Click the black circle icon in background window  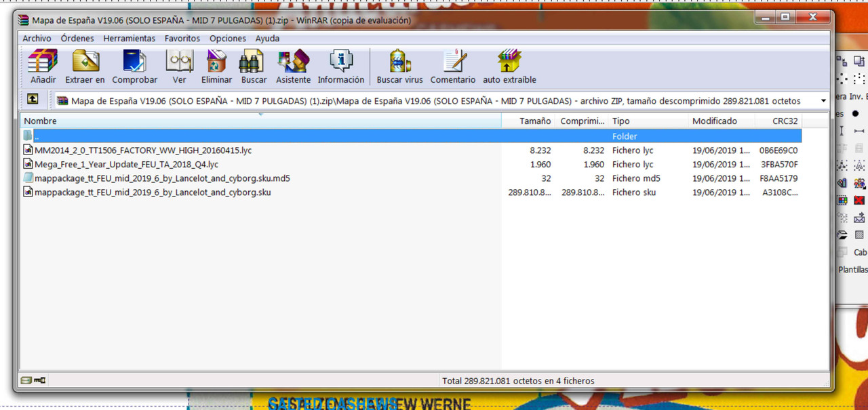click(x=855, y=113)
